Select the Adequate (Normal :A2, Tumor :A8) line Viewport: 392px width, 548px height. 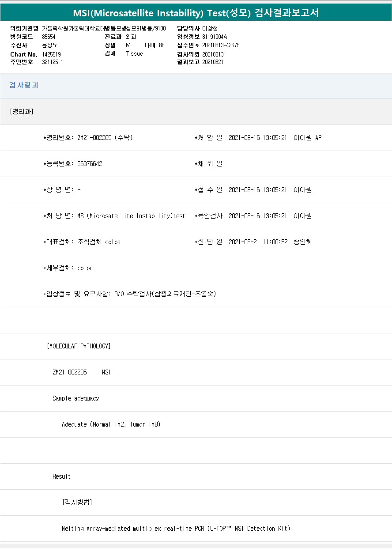click(x=111, y=424)
